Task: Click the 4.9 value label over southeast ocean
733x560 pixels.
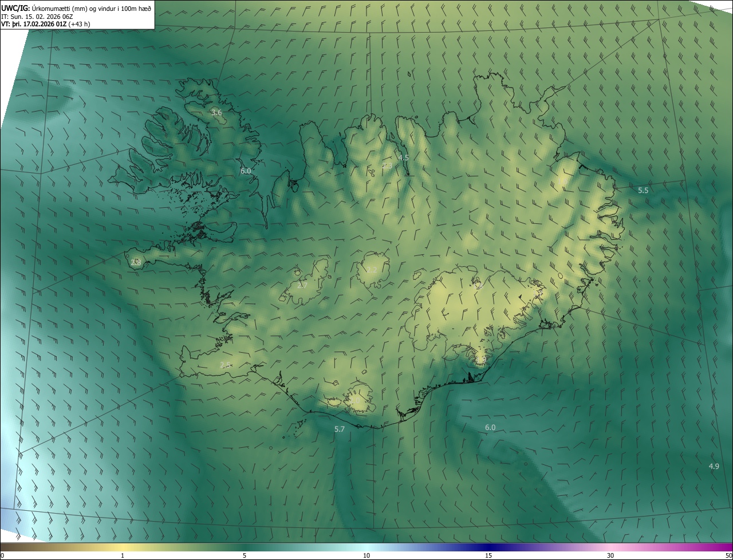Action: click(714, 467)
